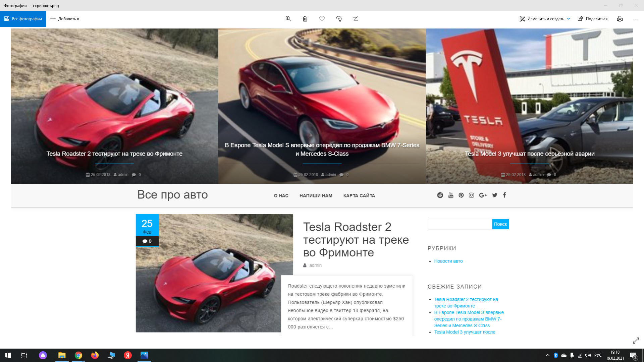Launch purple Alice assistant icon

43,355
